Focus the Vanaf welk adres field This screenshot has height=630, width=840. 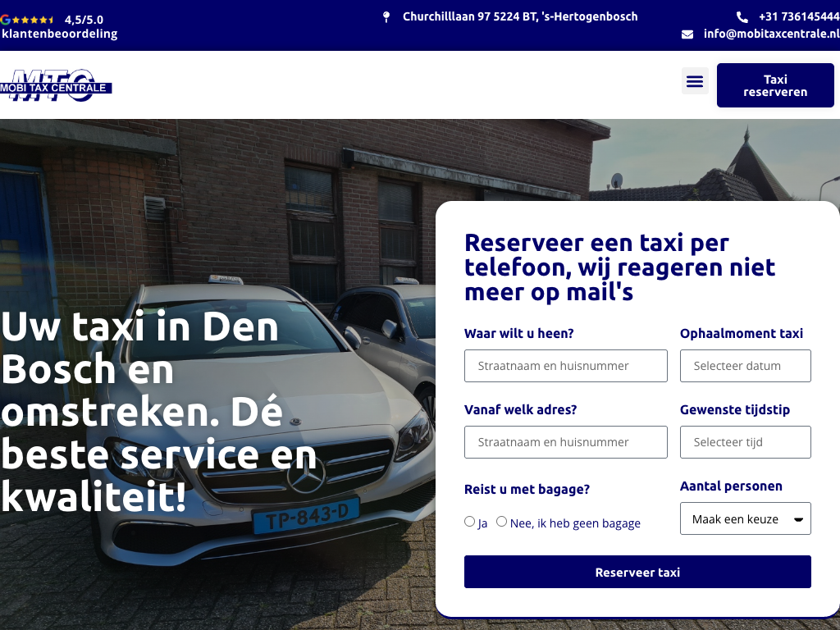point(566,442)
